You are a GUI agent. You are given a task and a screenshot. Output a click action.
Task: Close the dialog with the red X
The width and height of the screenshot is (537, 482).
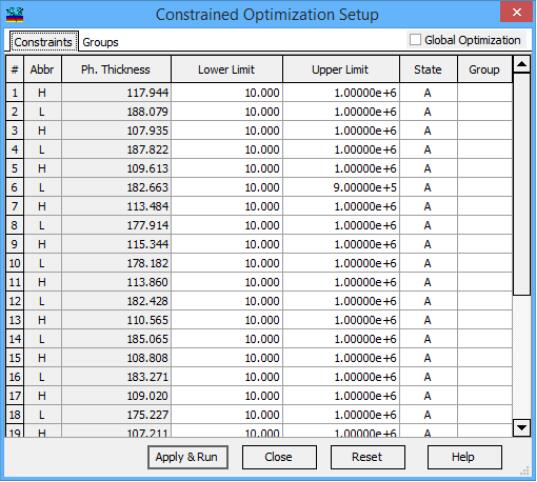tap(516, 12)
